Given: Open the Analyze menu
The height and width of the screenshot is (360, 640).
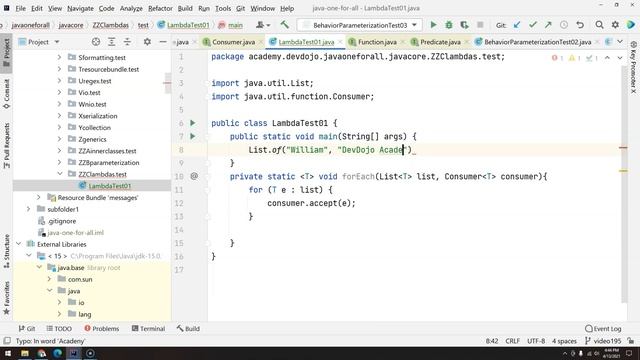Looking at the screenshot, I should (x=131, y=8).
